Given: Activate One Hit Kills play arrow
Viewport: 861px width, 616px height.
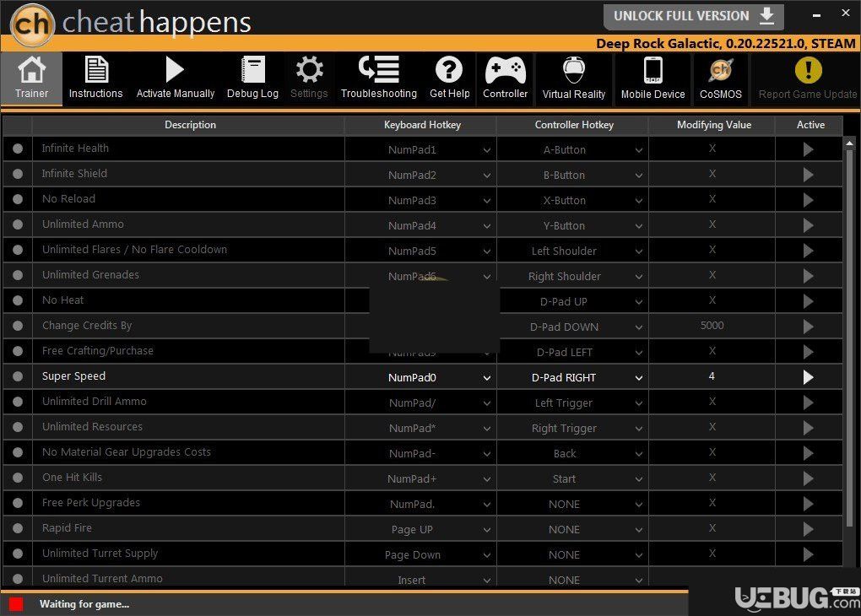Looking at the screenshot, I should (808, 478).
